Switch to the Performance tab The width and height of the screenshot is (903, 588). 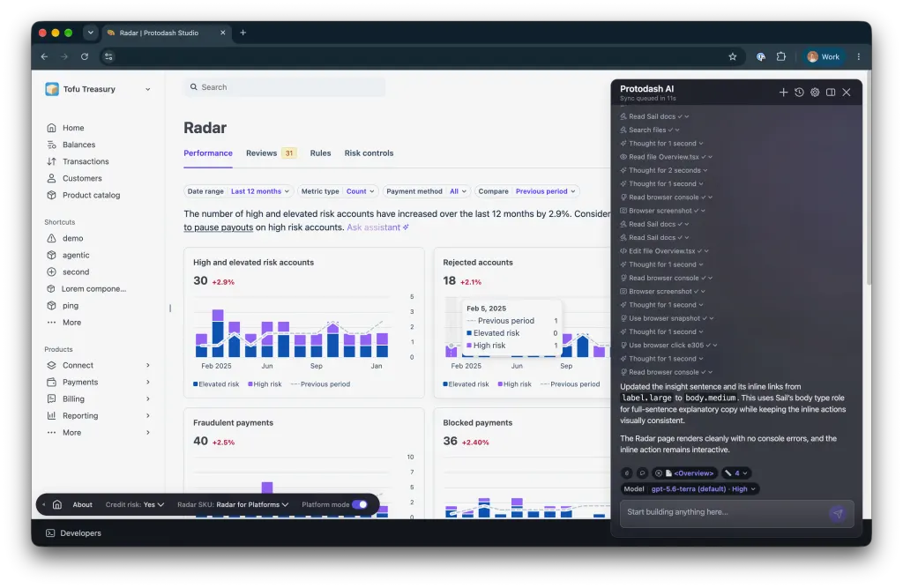click(x=208, y=153)
